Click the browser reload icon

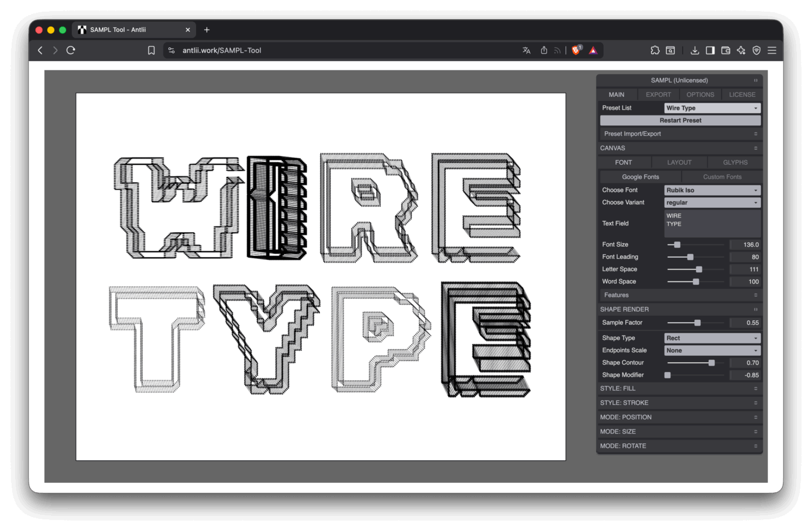coord(71,50)
